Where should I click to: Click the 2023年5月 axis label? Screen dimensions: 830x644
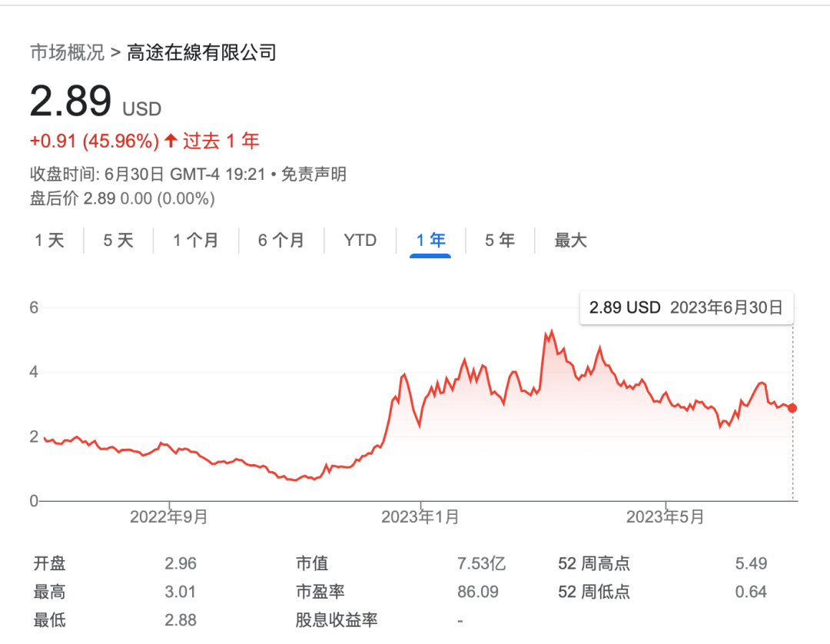(x=666, y=517)
